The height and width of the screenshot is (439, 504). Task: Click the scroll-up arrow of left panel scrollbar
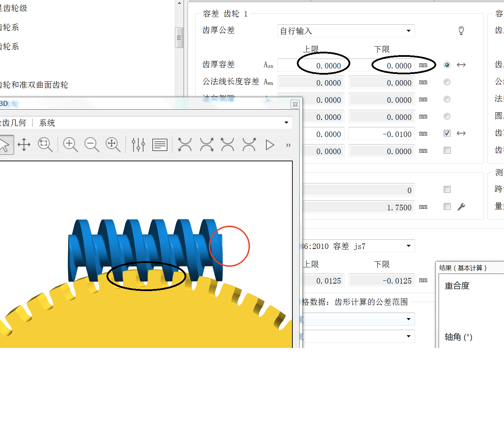pyautogui.click(x=179, y=3)
